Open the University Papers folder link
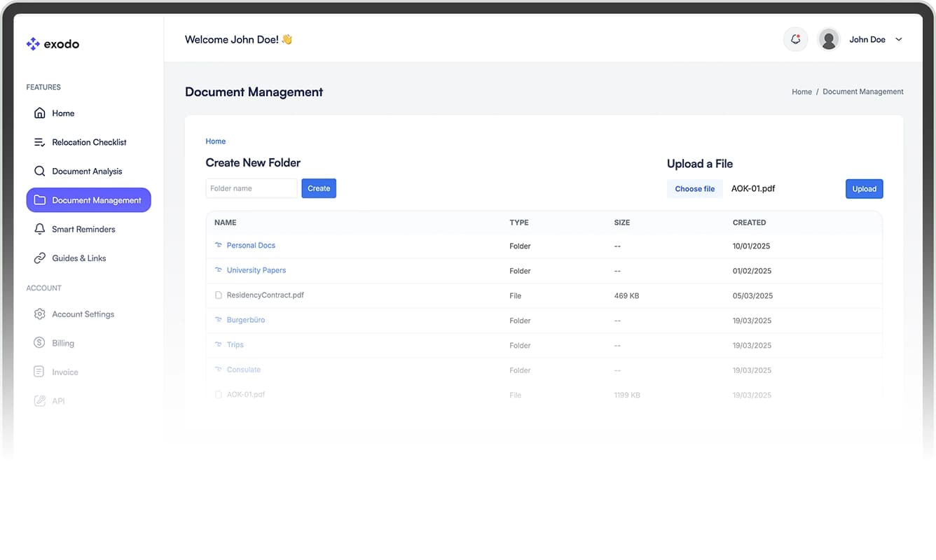 [256, 270]
